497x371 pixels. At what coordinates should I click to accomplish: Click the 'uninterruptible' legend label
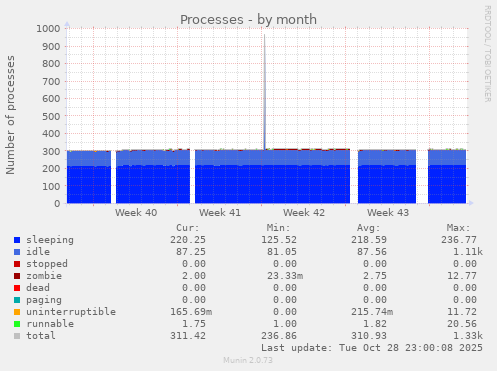click(71, 312)
